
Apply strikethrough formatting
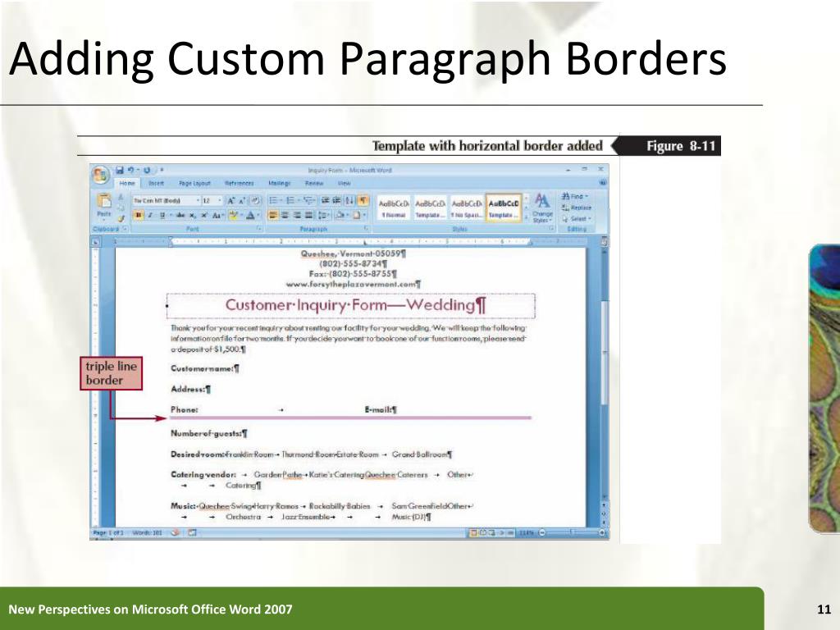point(180,215)
